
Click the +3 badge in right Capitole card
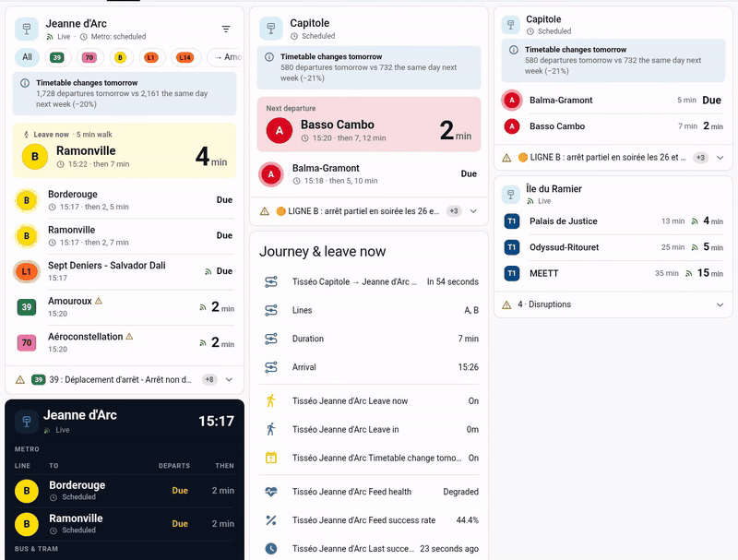(x=701, y=158)
